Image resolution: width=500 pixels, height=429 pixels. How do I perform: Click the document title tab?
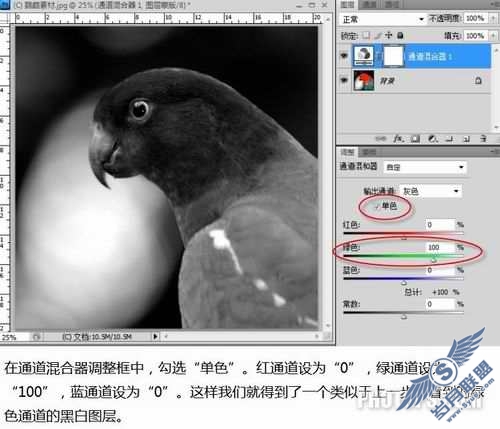(103, 5)
